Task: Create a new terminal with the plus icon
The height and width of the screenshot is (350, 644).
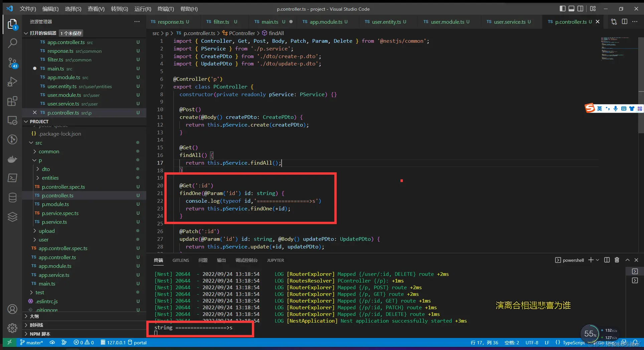Action: 591,260
